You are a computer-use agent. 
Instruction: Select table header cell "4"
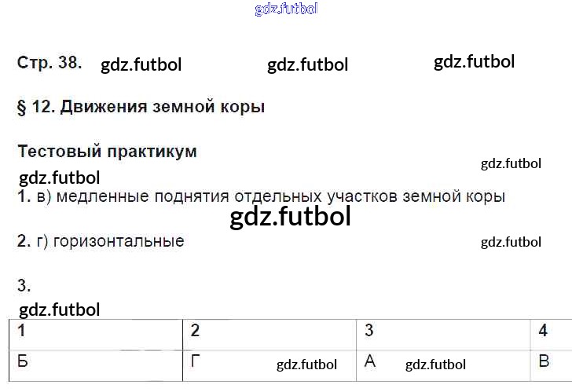coord(550,332)
